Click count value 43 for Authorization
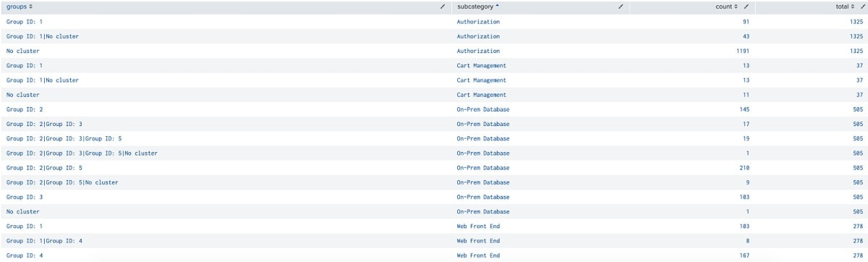Viewport: 868px width, 262px height. point(745,36)
